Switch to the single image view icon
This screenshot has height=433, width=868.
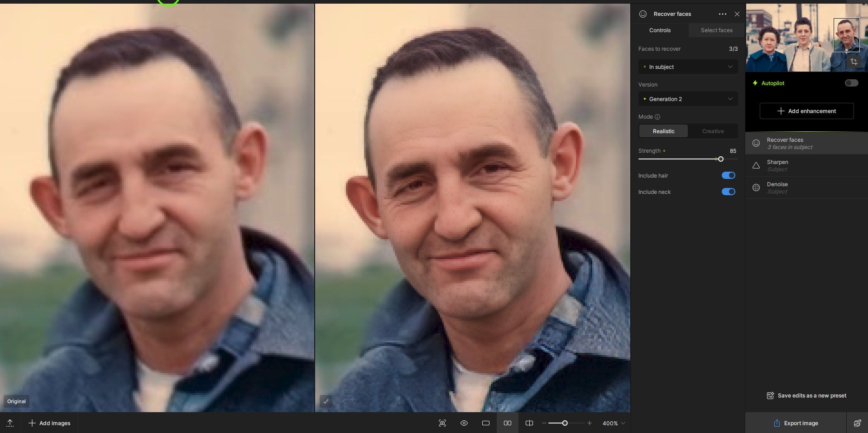coord(485,423)
